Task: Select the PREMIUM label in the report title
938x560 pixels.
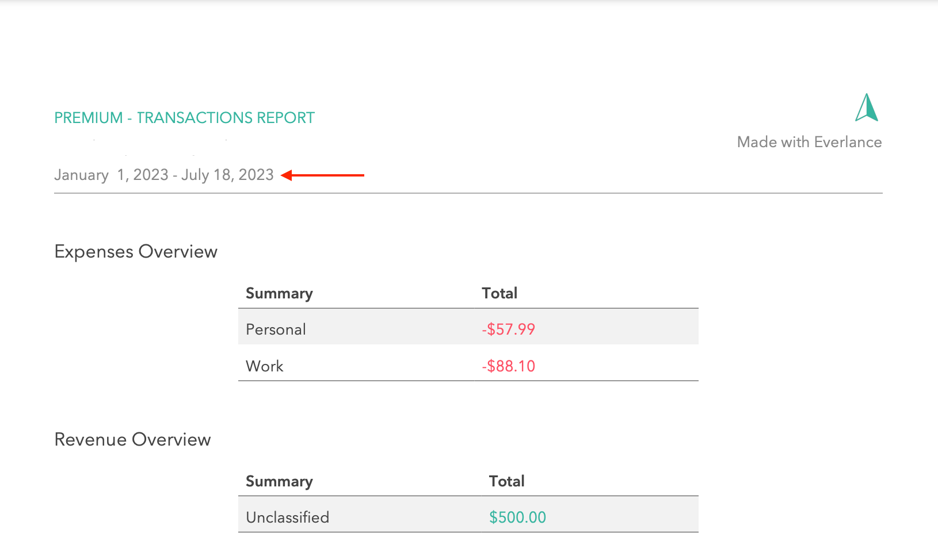Action: click(x=89, y=117)
